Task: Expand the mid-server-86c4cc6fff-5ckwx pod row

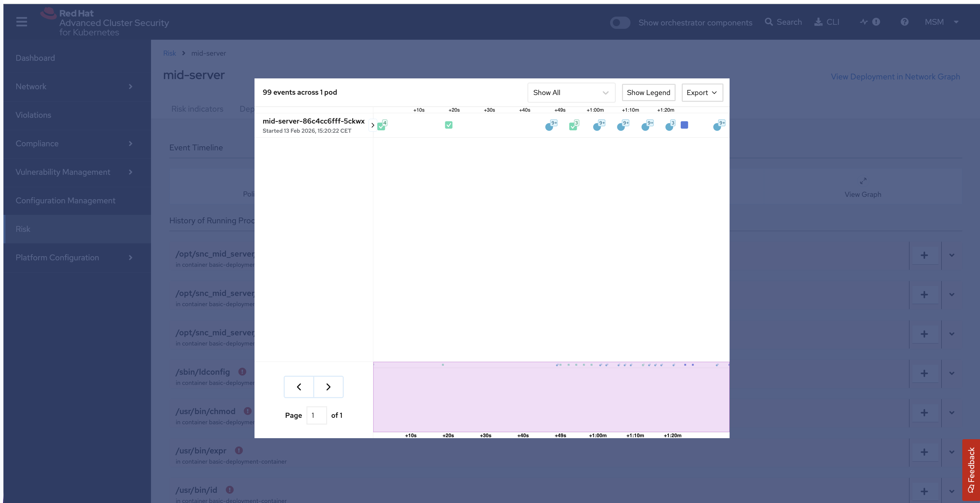Action: tap(373, 125)
